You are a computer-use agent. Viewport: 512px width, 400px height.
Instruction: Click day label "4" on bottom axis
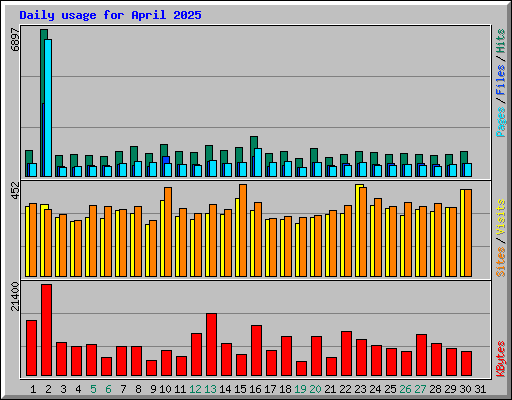pos(78,389)
